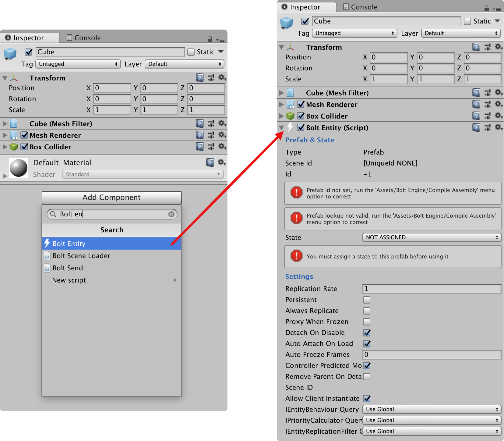Disable Mesh Renderer in left Inspector
The image size is (504, 441).
point(24,135)
